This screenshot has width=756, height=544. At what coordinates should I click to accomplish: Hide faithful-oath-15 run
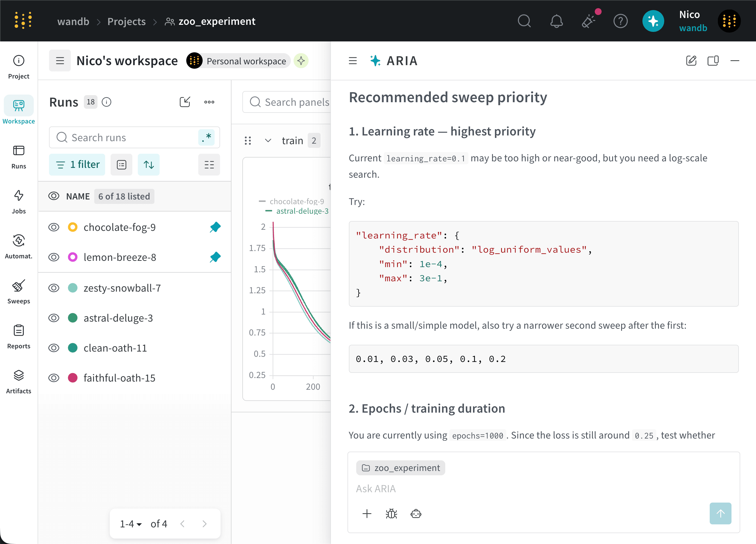[x=54, y=378]
